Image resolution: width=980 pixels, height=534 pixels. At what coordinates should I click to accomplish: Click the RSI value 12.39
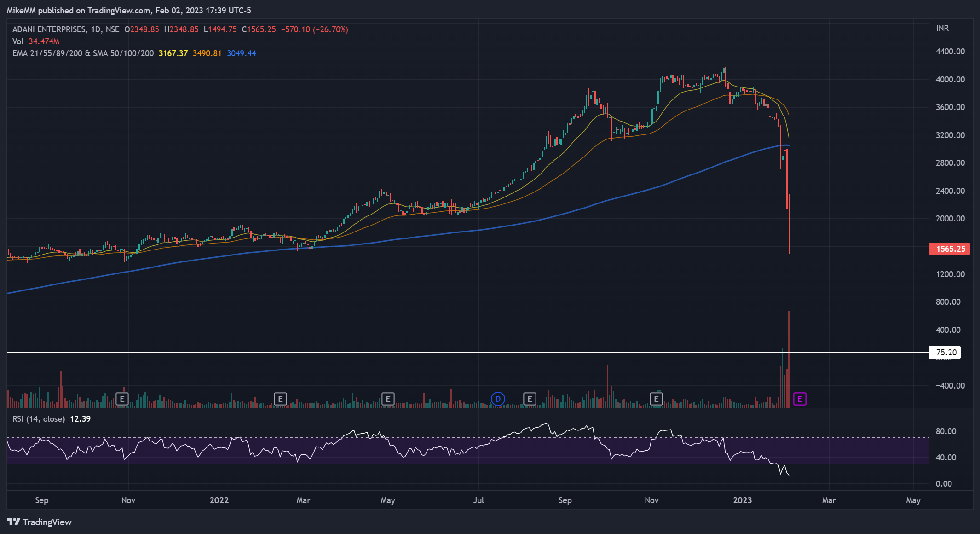click(80, 419)
